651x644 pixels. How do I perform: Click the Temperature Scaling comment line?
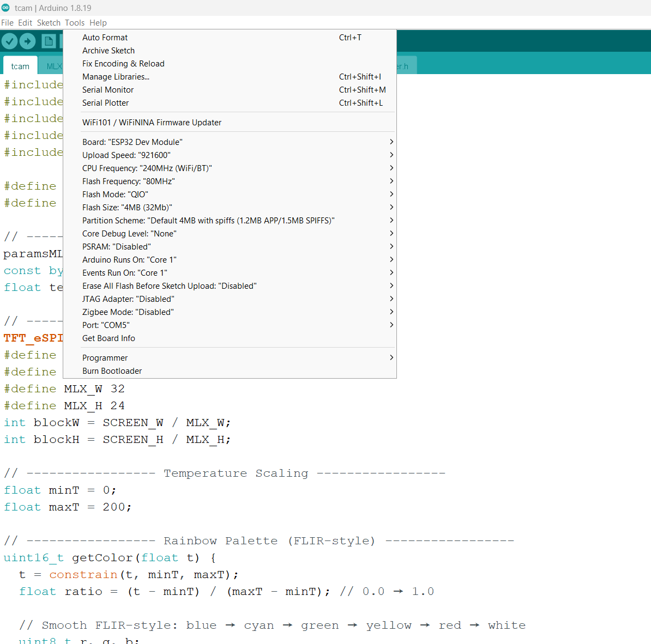225,473
